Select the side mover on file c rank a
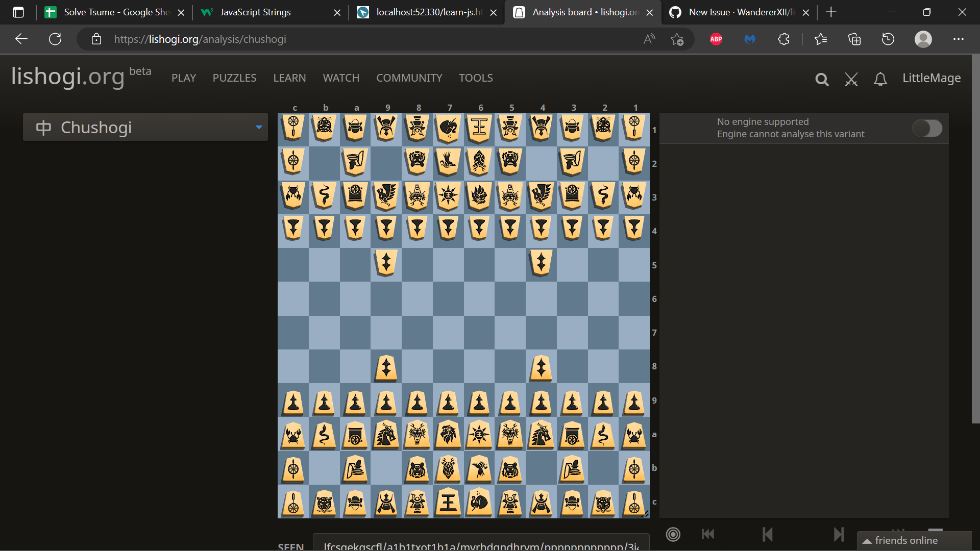Screen dimensions: 980x551 coord(293,435)
